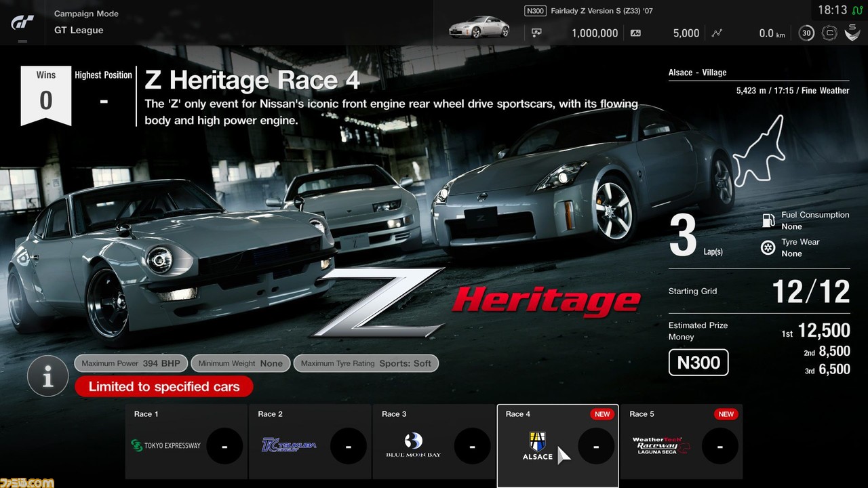Click the Highest Position dash value
Viewport: 868px width, 488px height.
(104, 101)
